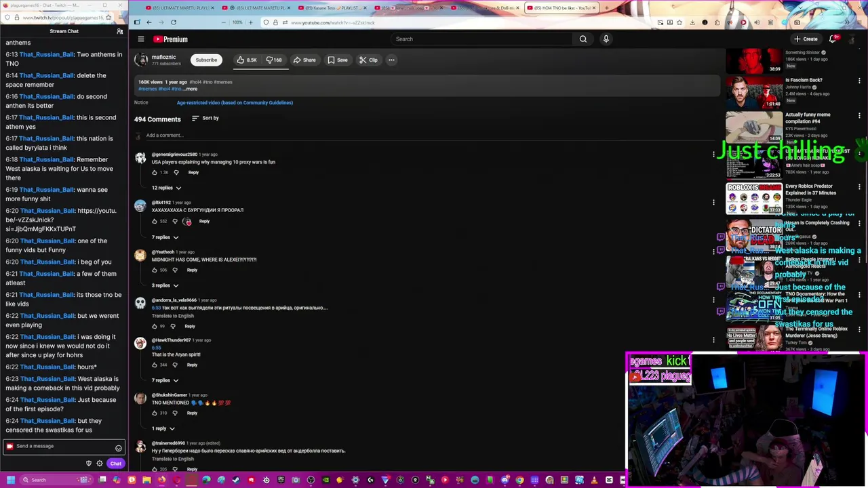Open YouTube notifications bell
The image size is (868, 488).
coord(833,39)
